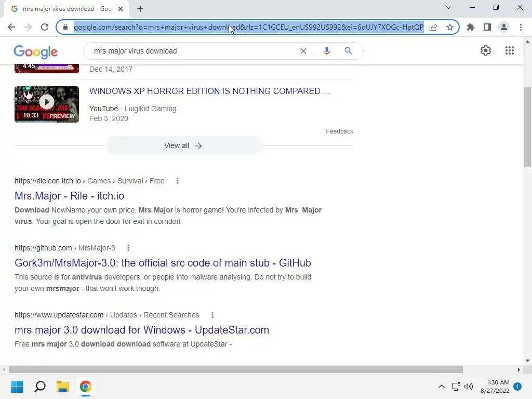Click the github.com MrsMajor-3 breadcrumb

coord(65,248)
